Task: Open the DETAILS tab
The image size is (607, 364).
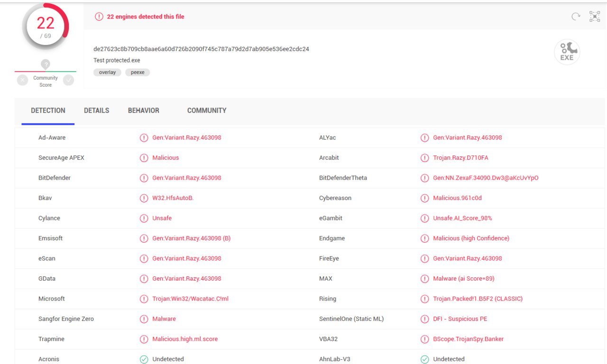Action: pos(96,110)
